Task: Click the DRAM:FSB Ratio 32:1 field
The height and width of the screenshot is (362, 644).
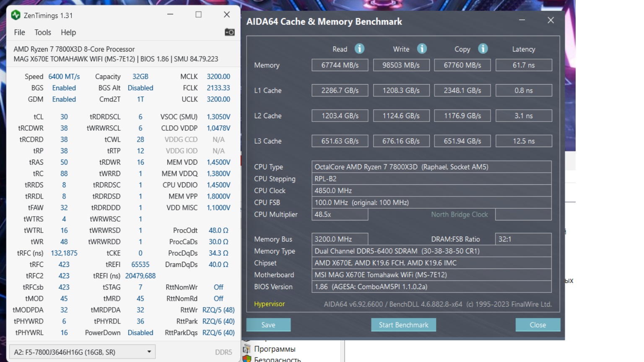Action: tap(523, 239)
